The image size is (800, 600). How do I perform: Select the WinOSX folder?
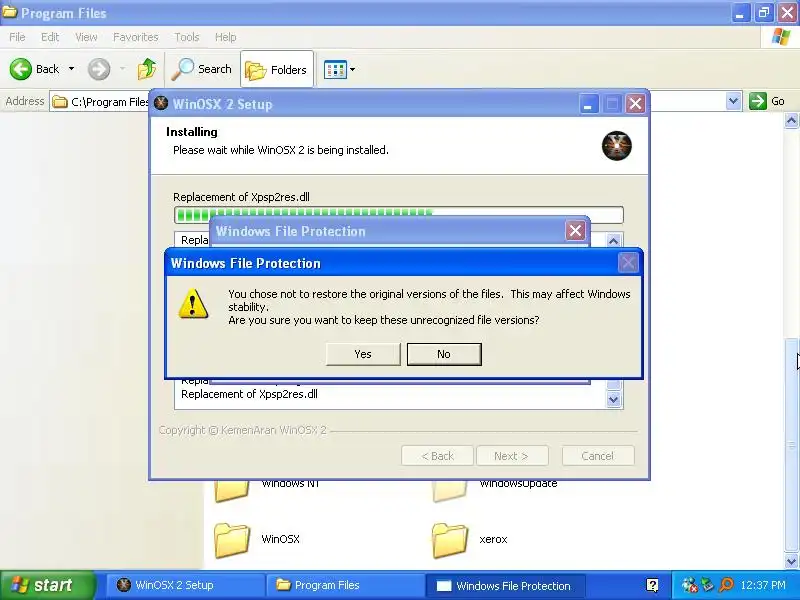257,540
